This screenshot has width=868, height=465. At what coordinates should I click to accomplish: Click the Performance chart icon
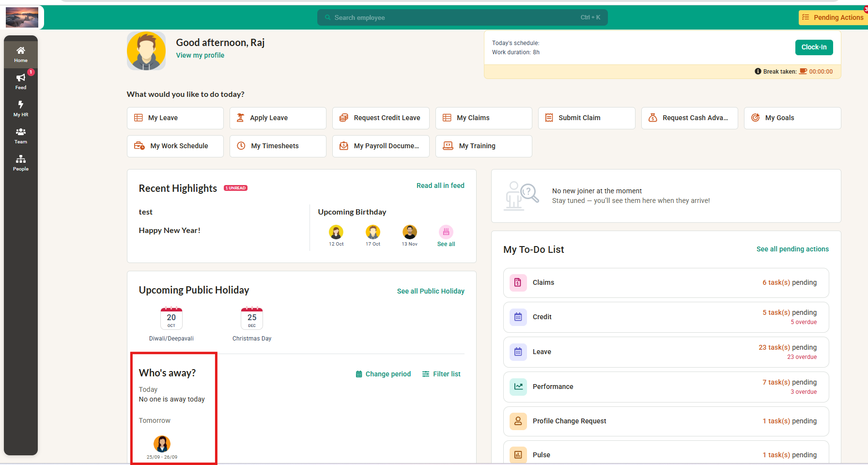point(518,387)
